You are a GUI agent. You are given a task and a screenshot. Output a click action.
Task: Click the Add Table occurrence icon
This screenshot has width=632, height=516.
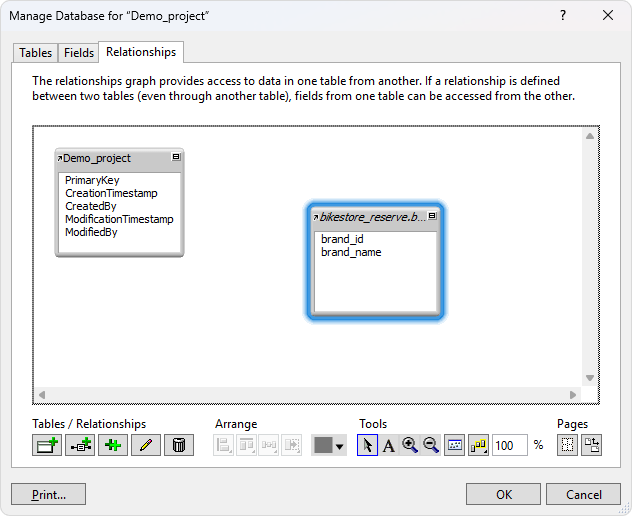point(47,445)
